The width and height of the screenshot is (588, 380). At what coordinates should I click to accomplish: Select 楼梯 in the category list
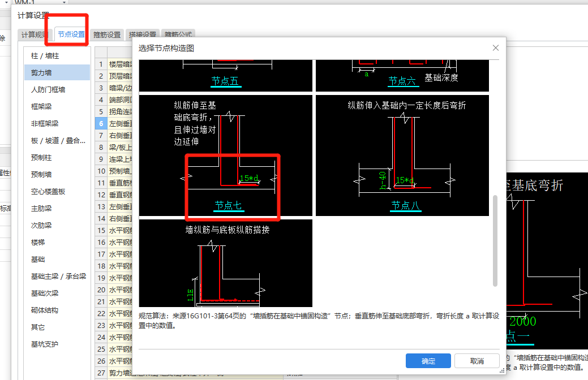click(57, 243)
